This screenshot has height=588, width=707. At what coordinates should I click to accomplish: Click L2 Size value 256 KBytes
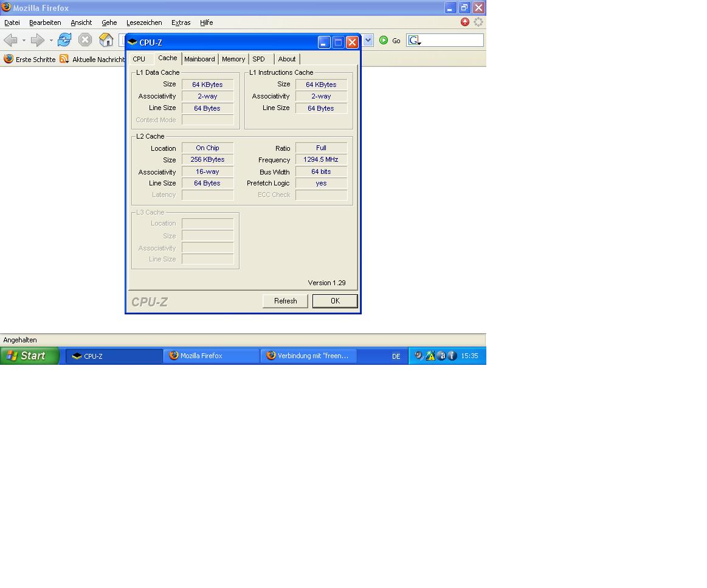pyautogui.click(x=207, y=160)
